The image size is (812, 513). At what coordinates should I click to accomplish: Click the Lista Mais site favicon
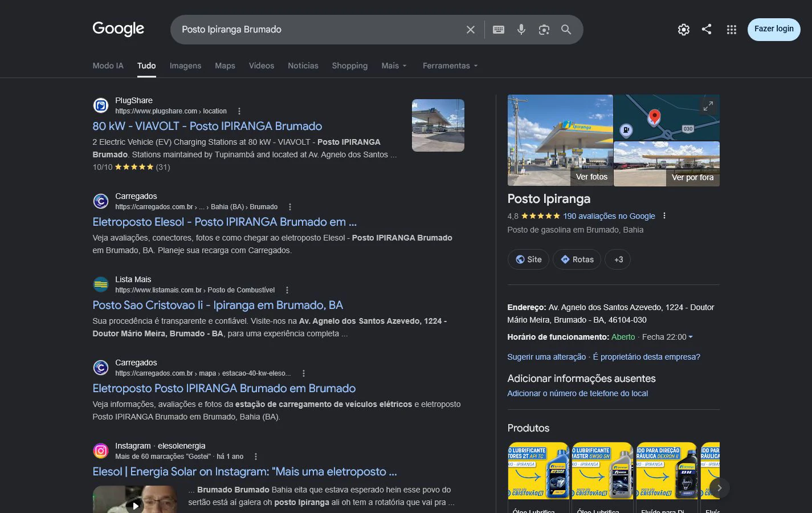point(101,284)
